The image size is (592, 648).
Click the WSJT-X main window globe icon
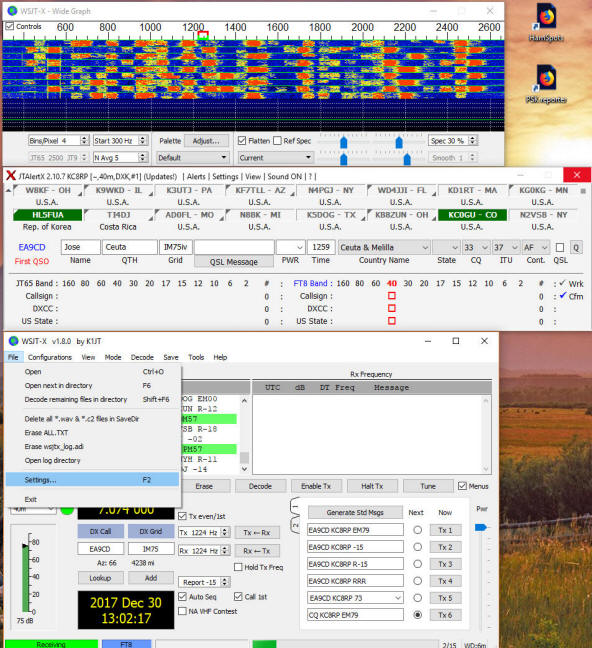click(x=14, y=341)
